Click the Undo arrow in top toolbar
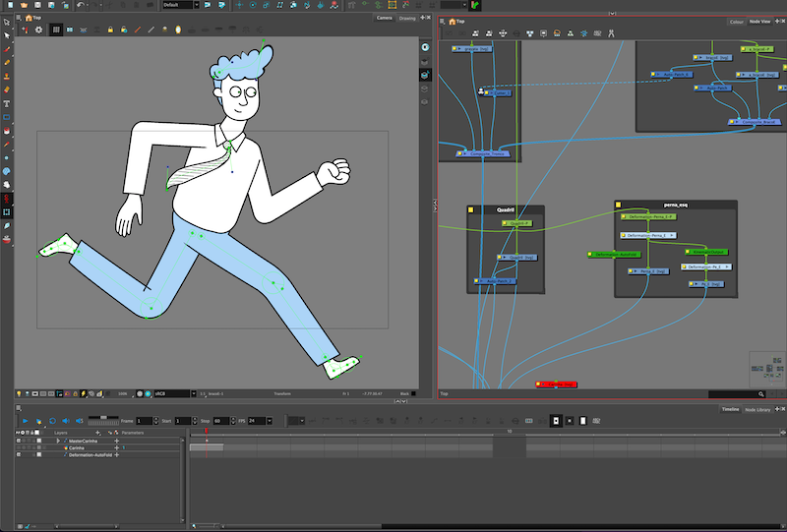 (x=80, y=5)
